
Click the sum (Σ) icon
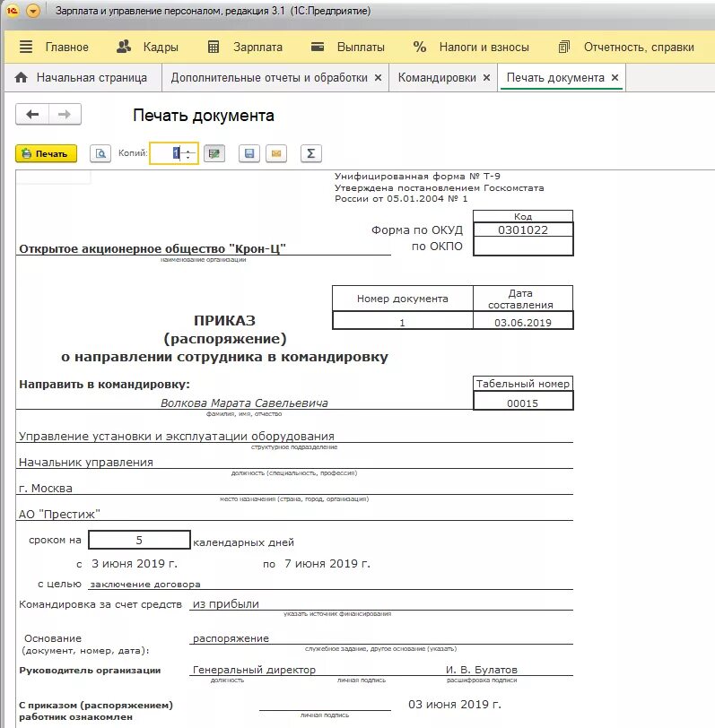coord(311,153)
